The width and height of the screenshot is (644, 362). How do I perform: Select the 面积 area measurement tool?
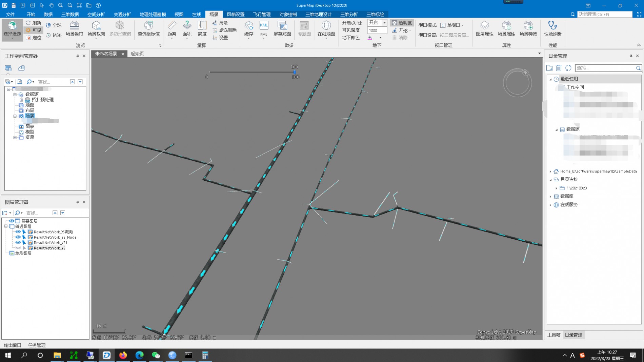tap(187, 28)
